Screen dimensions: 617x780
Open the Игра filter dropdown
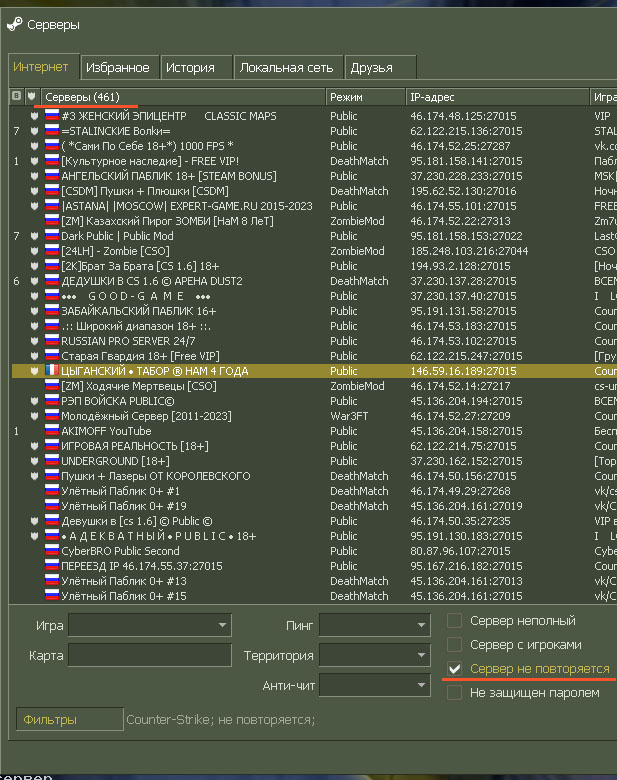coord(150,625)
